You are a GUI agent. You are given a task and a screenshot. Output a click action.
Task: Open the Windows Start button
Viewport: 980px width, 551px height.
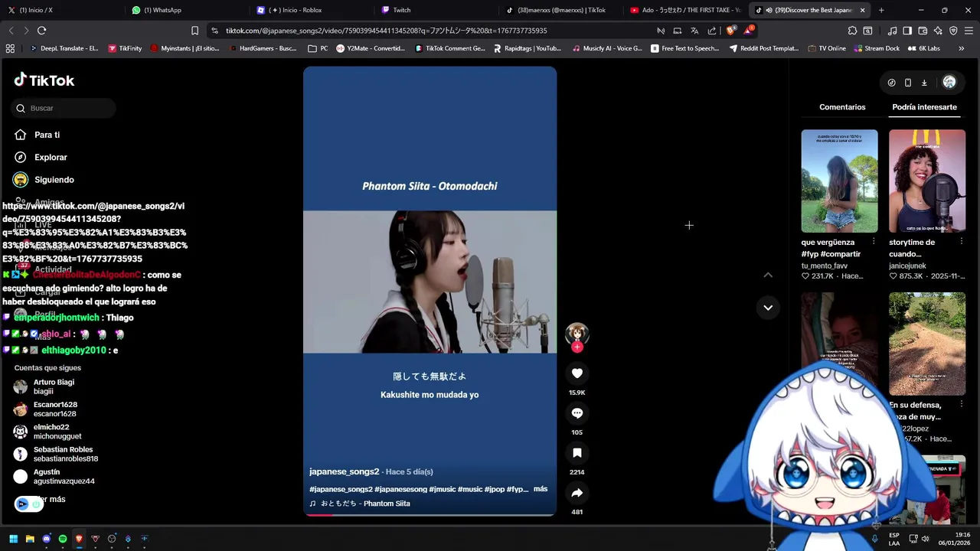[13, 539]
